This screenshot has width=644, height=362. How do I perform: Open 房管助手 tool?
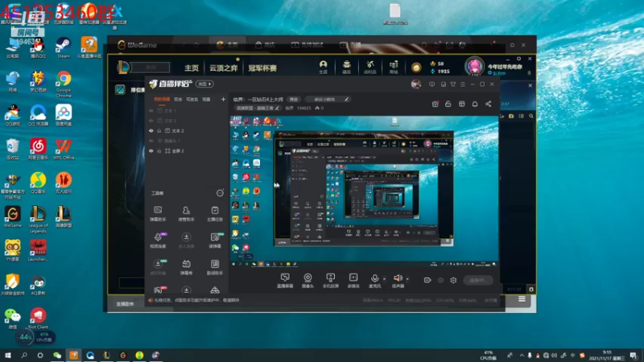[x=186, y=214]
